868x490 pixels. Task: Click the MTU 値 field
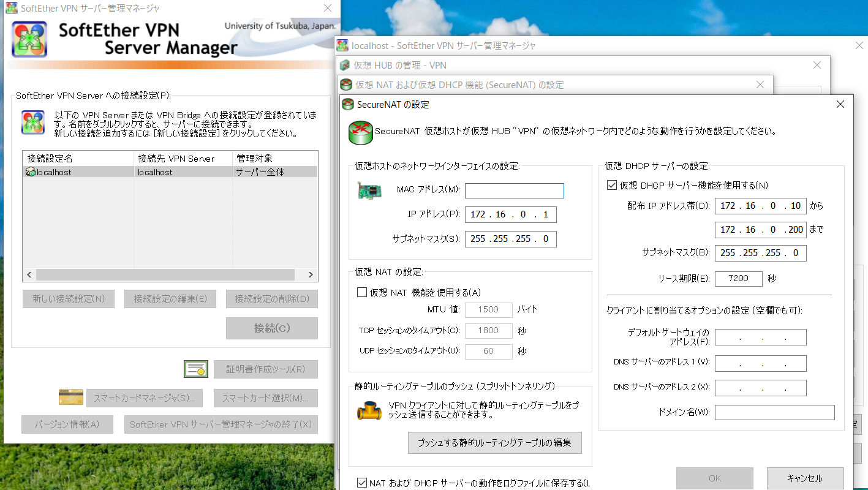[x=489, y=310]
